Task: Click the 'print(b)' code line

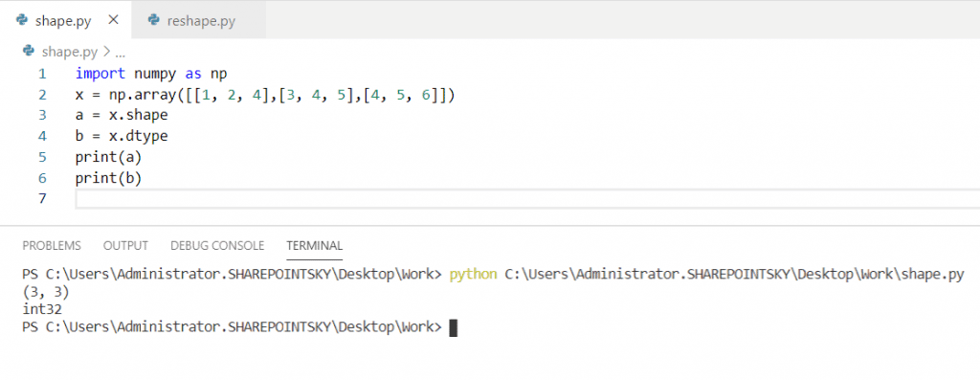Action: point(109,178)
